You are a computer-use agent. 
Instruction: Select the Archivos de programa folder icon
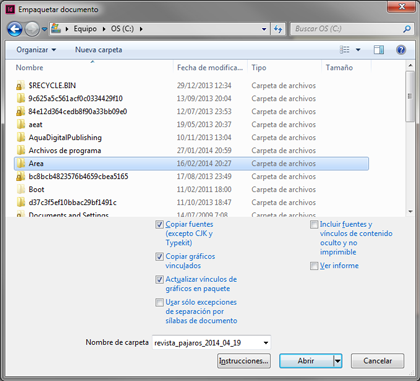point(21,151)
